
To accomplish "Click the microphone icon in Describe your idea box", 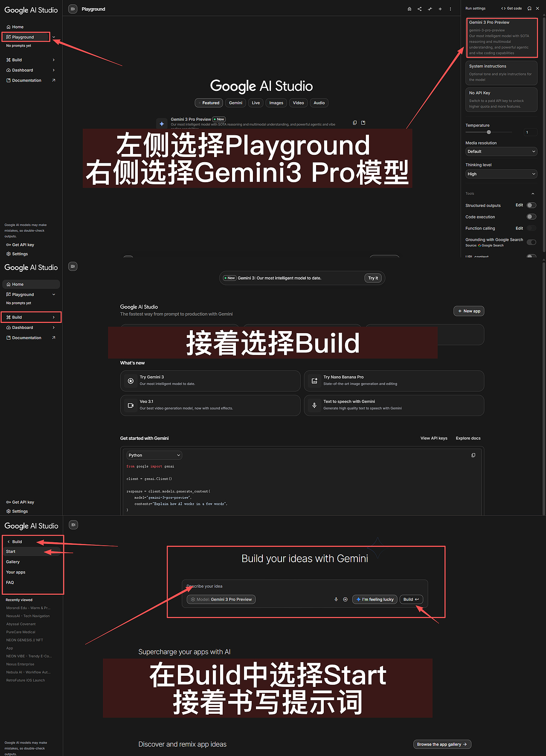I will coord(336,599).
